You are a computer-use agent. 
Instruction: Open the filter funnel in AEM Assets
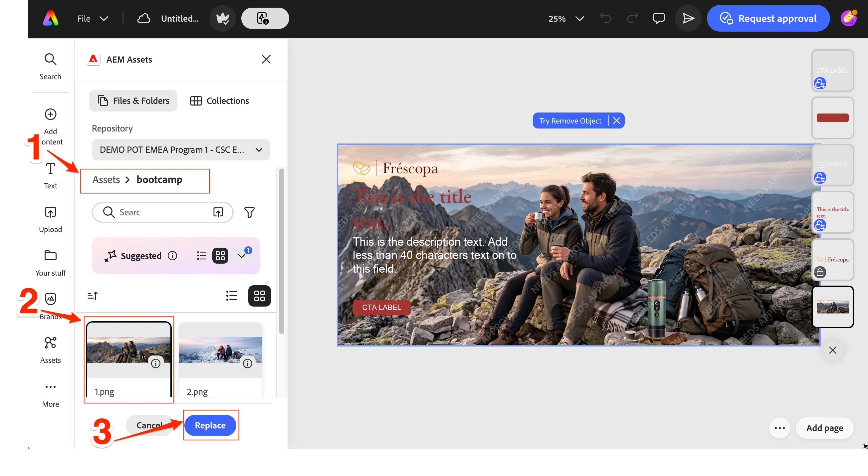(x=249, y=212)
